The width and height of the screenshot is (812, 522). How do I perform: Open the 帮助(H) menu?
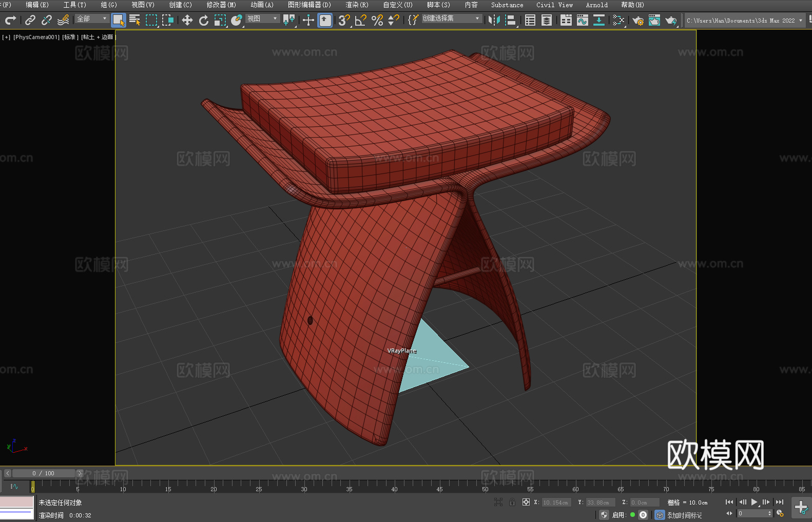tap(632, 5)
